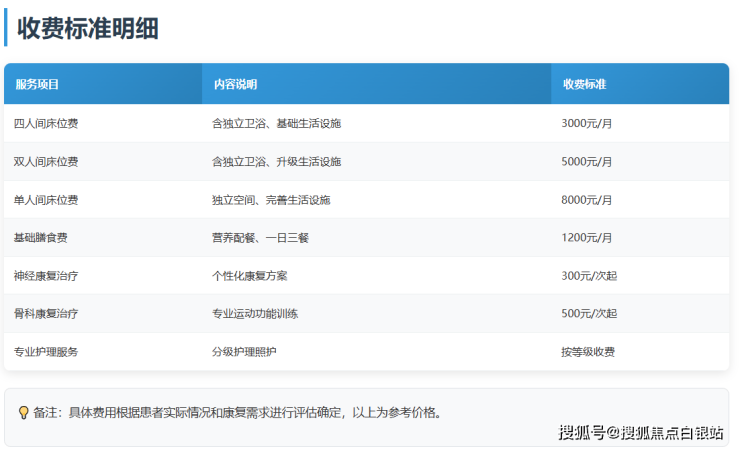Click the 骨科康复治疗 service item
Image resolution: width=740 pixels, height=449 pixels.
[x=46, y=314]
